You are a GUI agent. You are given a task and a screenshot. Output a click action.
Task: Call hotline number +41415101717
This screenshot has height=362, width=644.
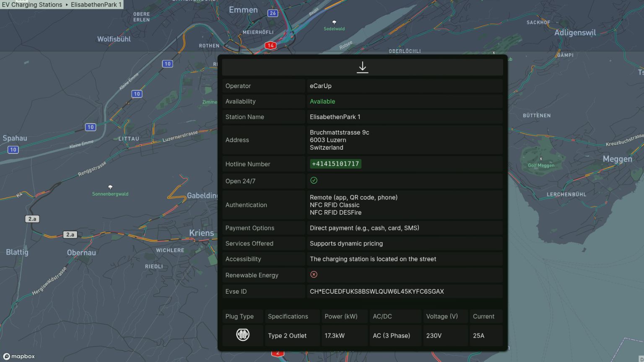point(335,164)
